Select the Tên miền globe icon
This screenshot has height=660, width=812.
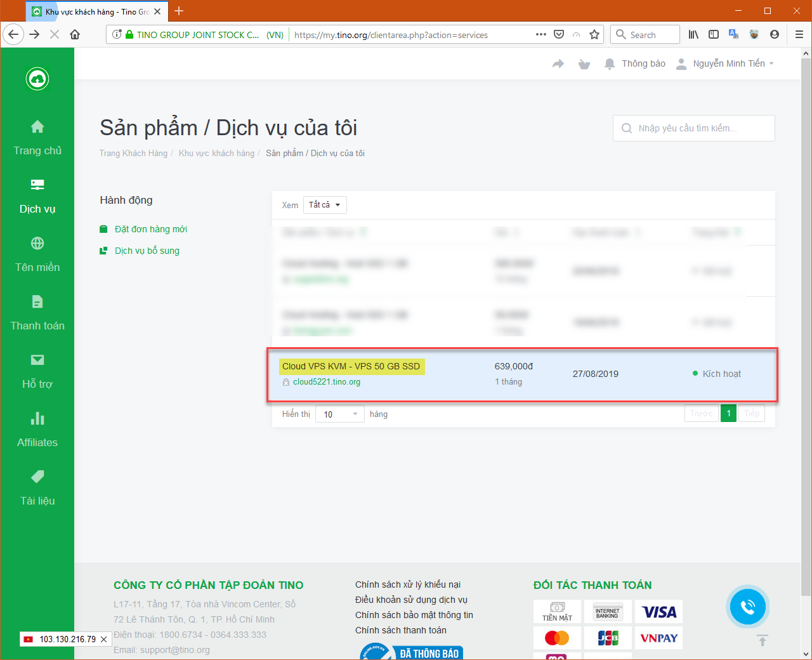click(x=37, y=243)
